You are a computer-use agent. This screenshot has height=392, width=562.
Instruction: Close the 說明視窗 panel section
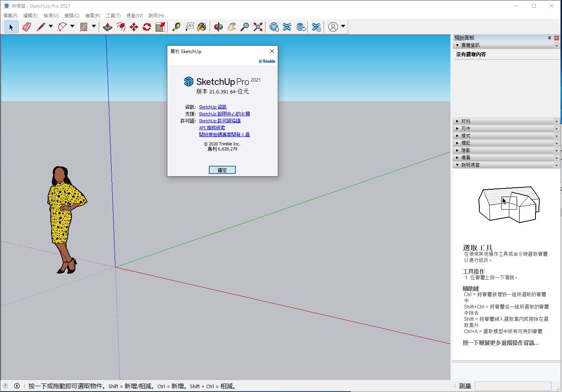tap(557, 165)
